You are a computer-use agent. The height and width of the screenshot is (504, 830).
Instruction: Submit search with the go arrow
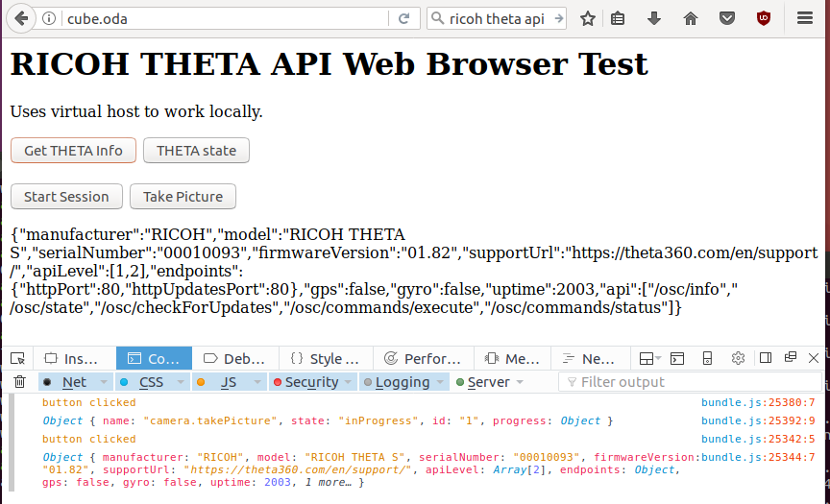559,19
